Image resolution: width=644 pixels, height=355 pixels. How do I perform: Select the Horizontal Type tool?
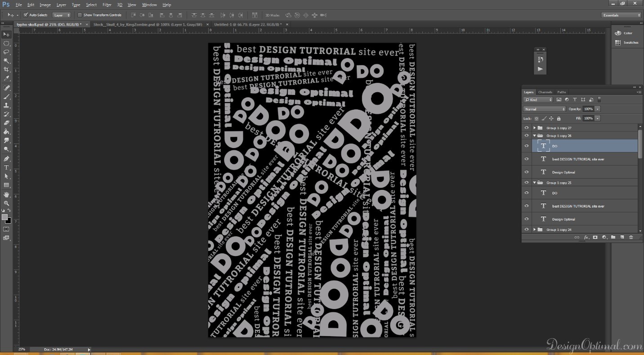coord(6,167)
